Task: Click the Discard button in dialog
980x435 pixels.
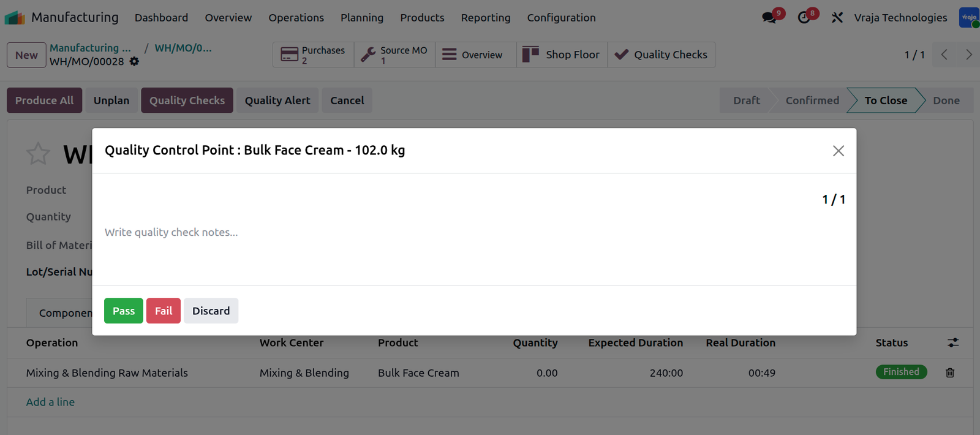Action: (211, 311)
